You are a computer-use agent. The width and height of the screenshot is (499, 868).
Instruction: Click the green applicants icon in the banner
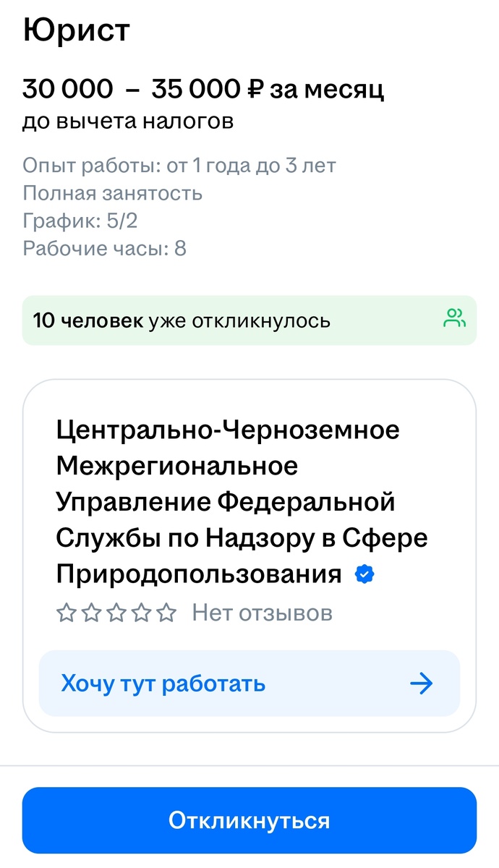pyautogui.click(x=456, y=318)
